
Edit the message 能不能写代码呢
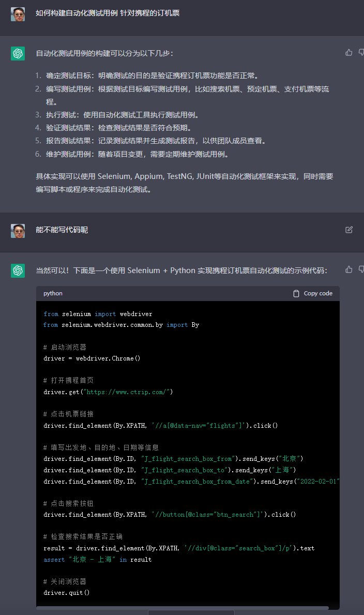click(x=348, y=230)
